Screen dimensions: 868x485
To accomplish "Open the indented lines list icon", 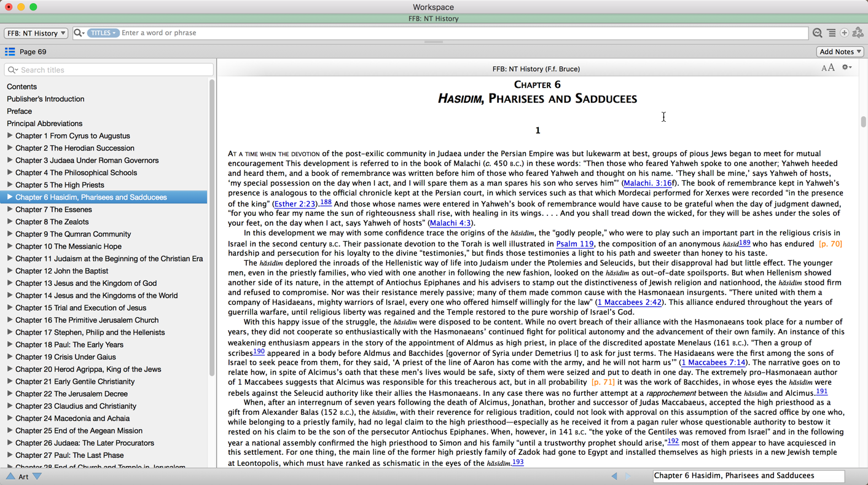I will [x=831, y=33].
